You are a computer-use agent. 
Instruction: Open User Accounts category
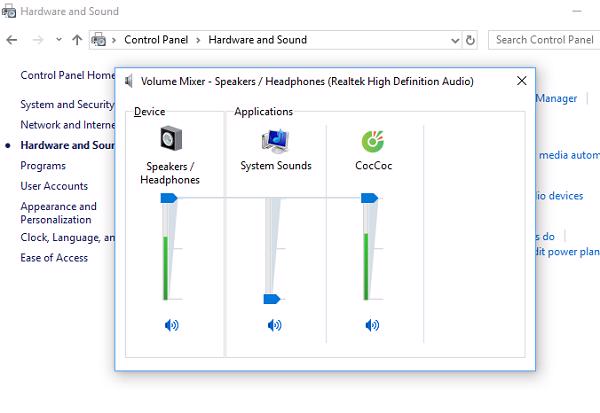pos(54,186)
